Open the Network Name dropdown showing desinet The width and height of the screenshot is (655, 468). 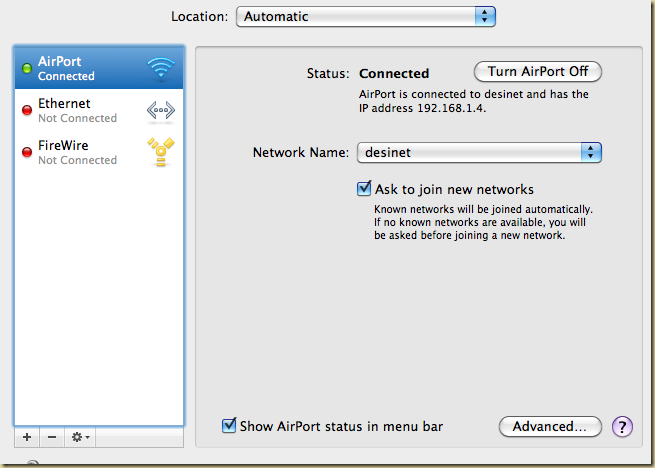[x=479, y=153]
